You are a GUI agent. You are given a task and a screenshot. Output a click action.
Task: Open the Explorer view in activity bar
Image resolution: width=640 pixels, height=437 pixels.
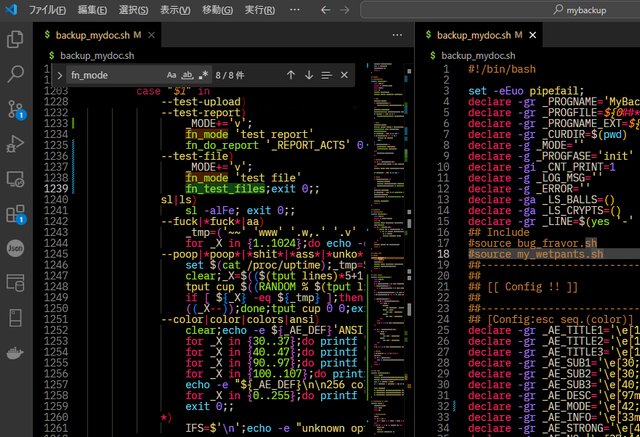[15, 39]
